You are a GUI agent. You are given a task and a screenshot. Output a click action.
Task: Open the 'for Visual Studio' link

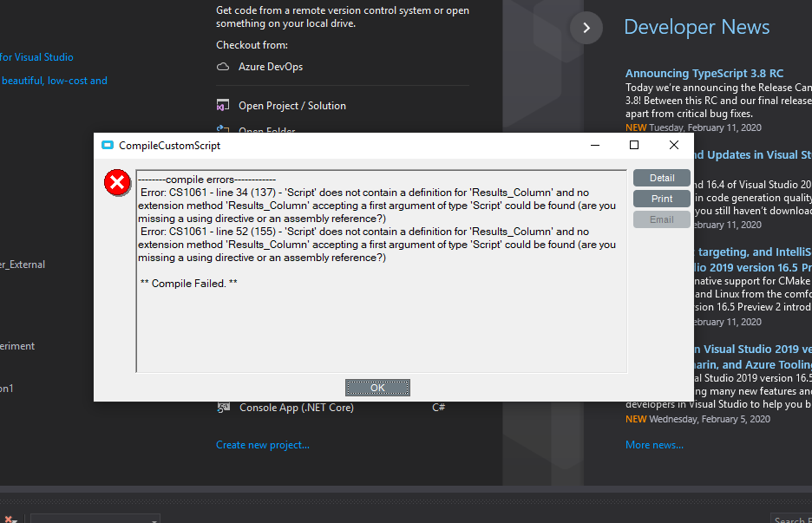point(36,57)
